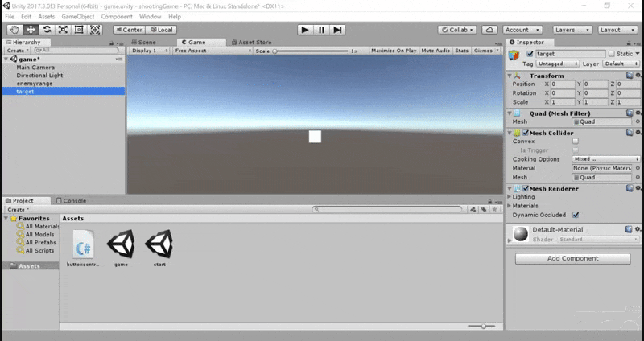The width and height of the screenshot is (644, 341).
Task: Expand Materials section in Mesh Renderer
Action: (x=510, y=206)
